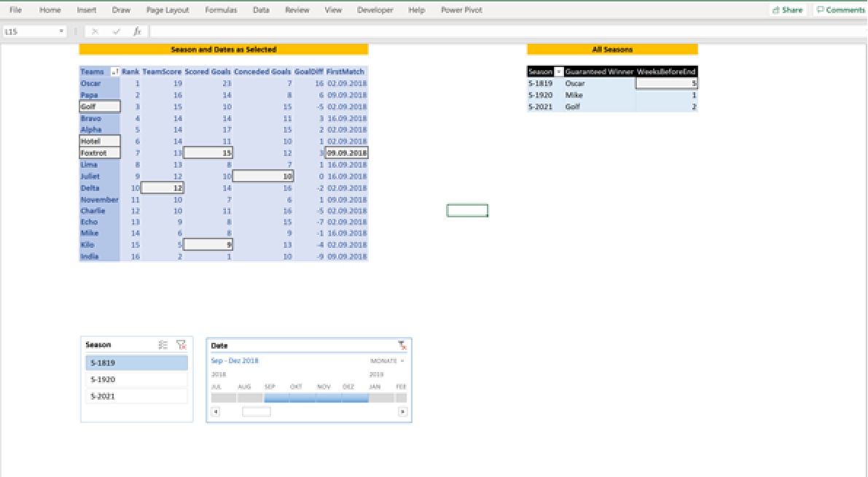Switch to the Formulas tab
The height and width of the screenshot is (477, 868).
tap(221, 10)
